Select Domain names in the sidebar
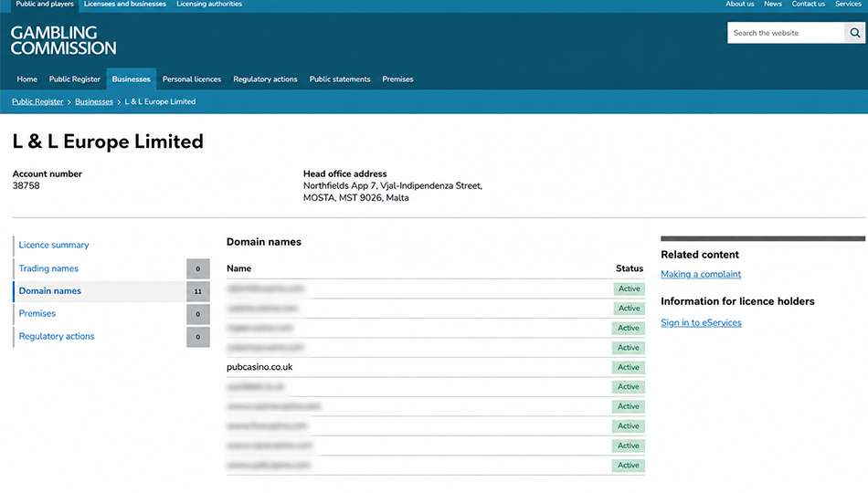 50,291
